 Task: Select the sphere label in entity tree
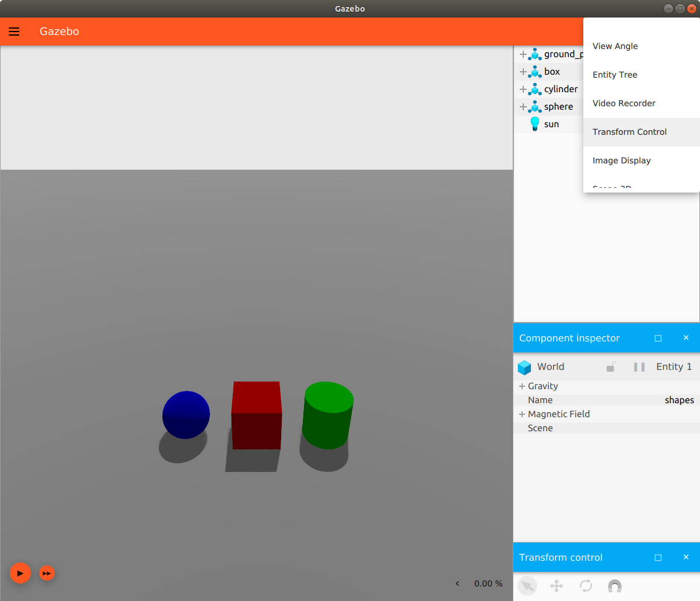tap(558, 107)
